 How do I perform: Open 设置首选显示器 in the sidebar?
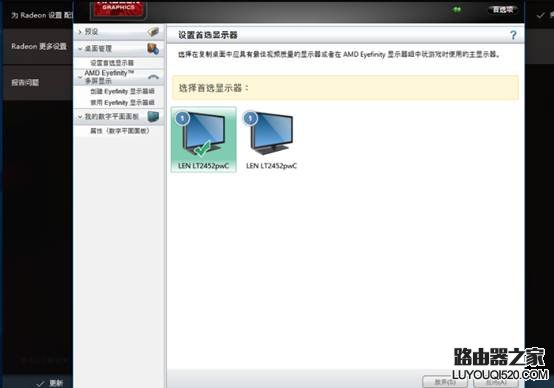point(112,63)
